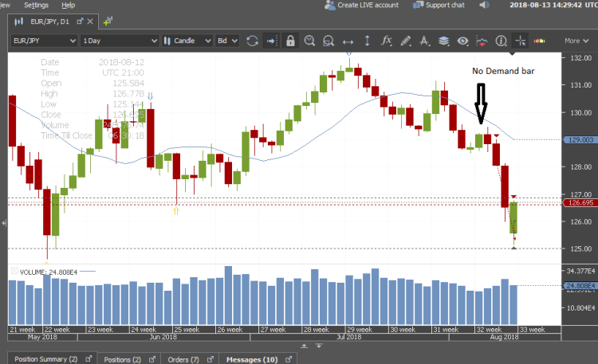Click the 2018-08-13 UTC clock display

pyautogui.click(x=553, y=5)
